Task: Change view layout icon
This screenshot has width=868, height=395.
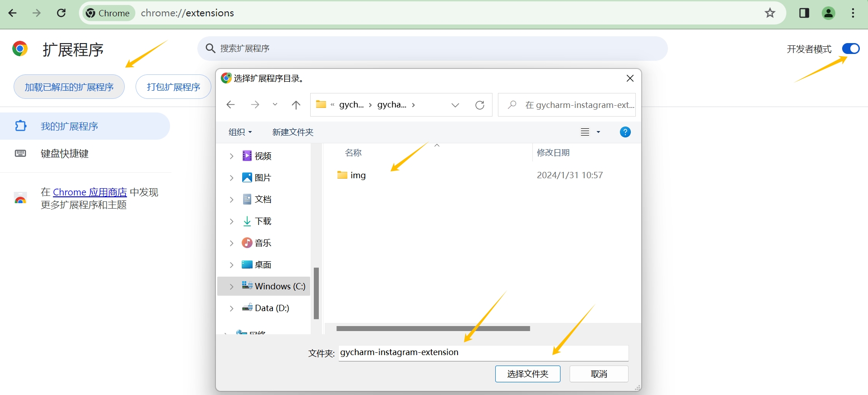Action: click(585, 132)
